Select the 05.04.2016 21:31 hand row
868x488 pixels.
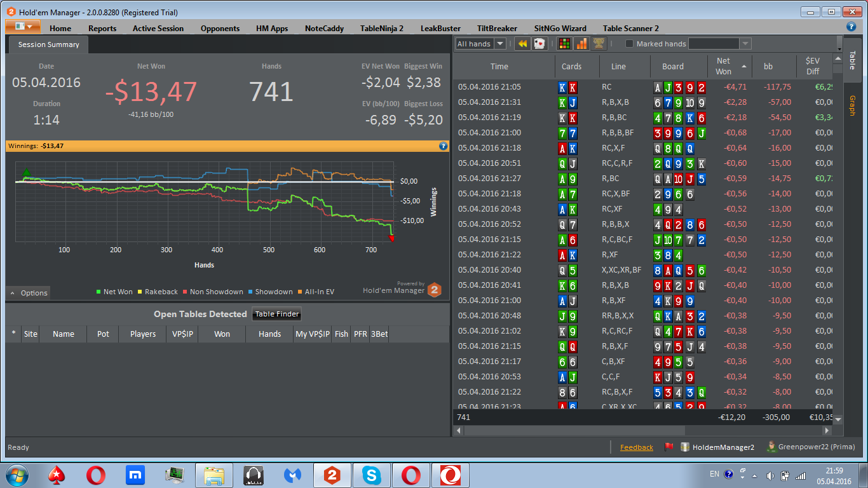(643, 102)
